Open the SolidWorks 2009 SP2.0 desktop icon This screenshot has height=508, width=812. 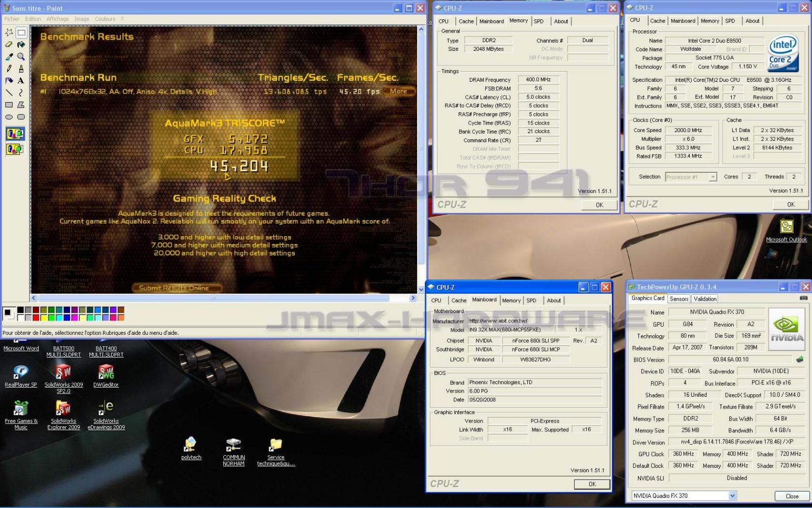[x=63, y=378]
